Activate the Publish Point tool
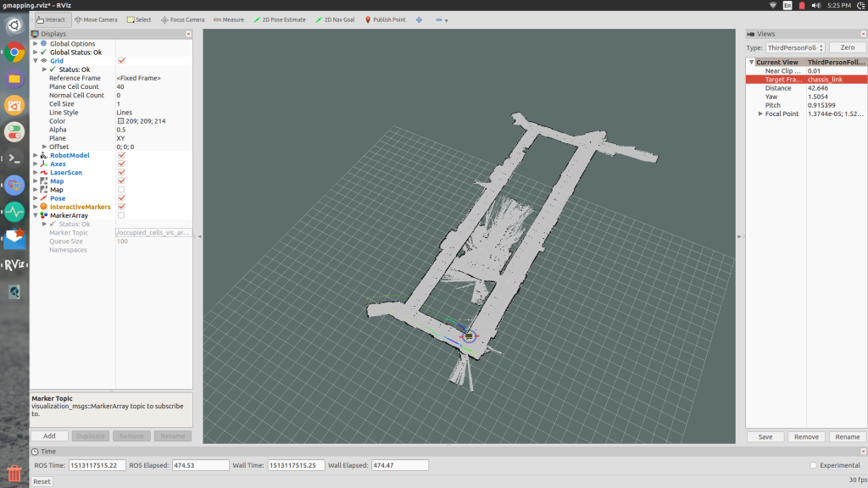868x488 pixels. (386, 20)
